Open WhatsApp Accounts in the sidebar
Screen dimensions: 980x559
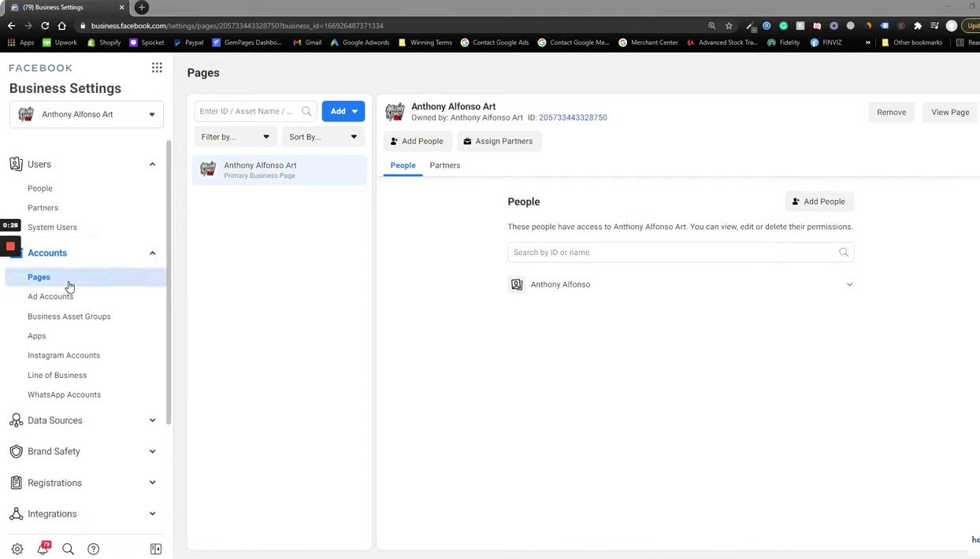[x=64, y=394]
